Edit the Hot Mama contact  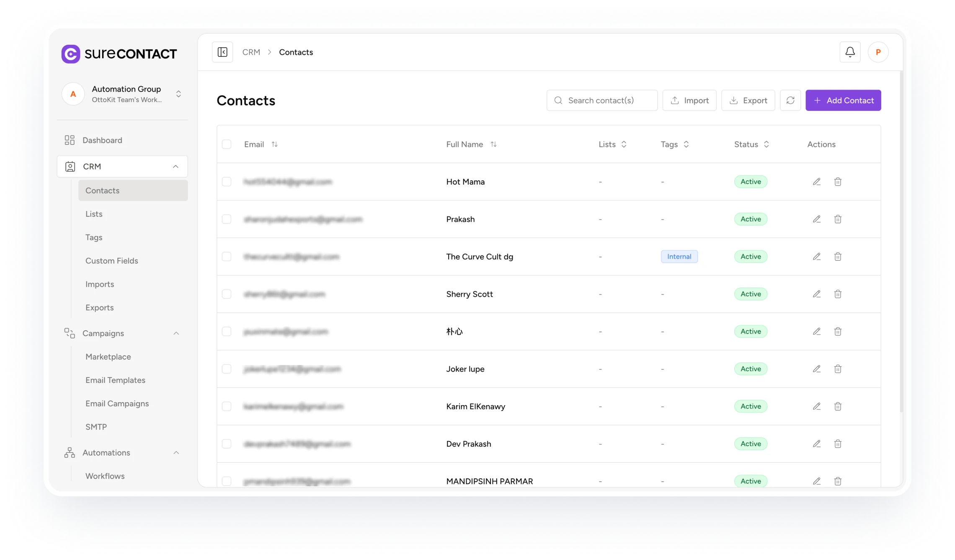click(x=817, y=182)
